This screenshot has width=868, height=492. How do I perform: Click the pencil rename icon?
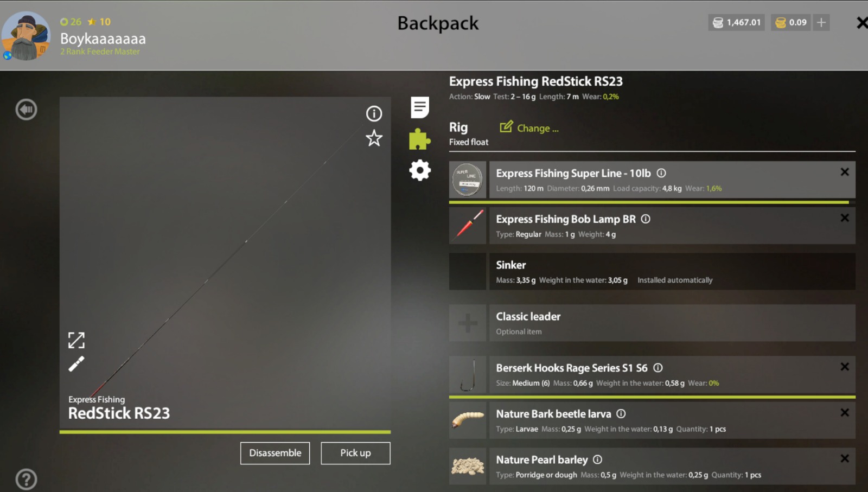pos(76,364)
